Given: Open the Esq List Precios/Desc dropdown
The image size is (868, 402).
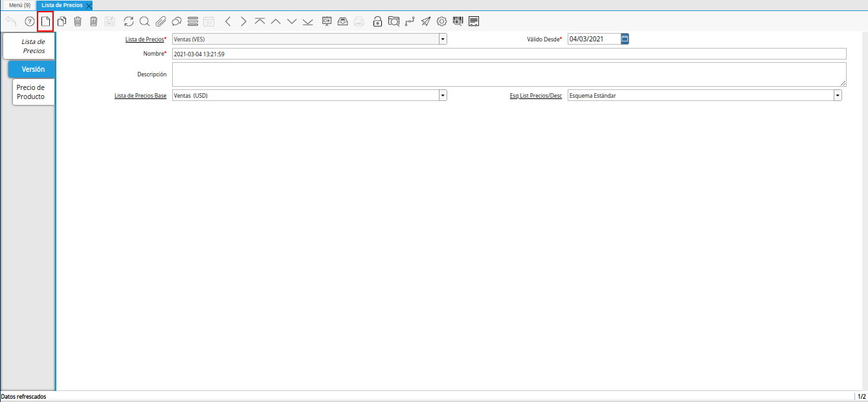Looking at the screenshot, I should click(x=838, y=95).
